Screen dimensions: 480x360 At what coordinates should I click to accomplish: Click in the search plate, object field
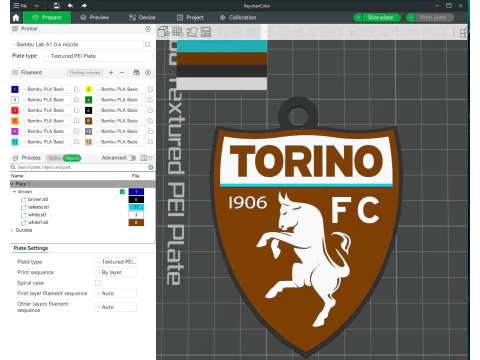click(80, 167)
